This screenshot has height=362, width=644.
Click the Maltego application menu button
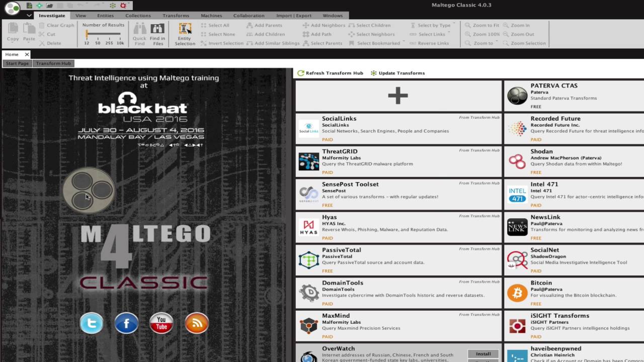tap(12, 8)
